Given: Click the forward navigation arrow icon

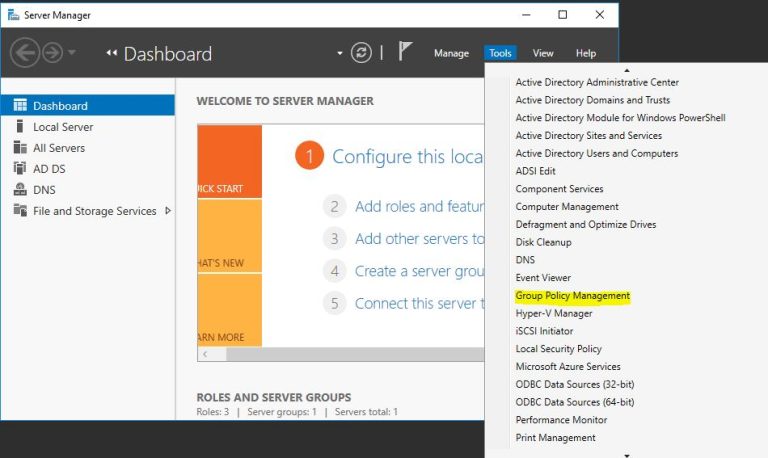Looking at the screenshot, I should point(52,53).
